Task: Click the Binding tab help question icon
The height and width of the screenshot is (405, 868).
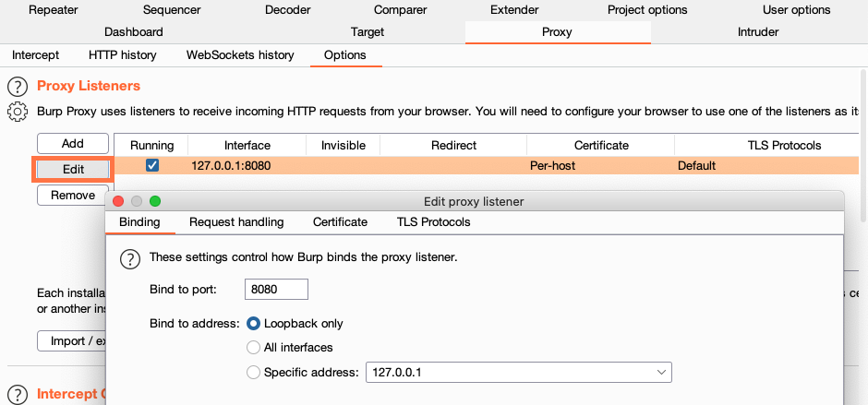Action: coord(130,258)
